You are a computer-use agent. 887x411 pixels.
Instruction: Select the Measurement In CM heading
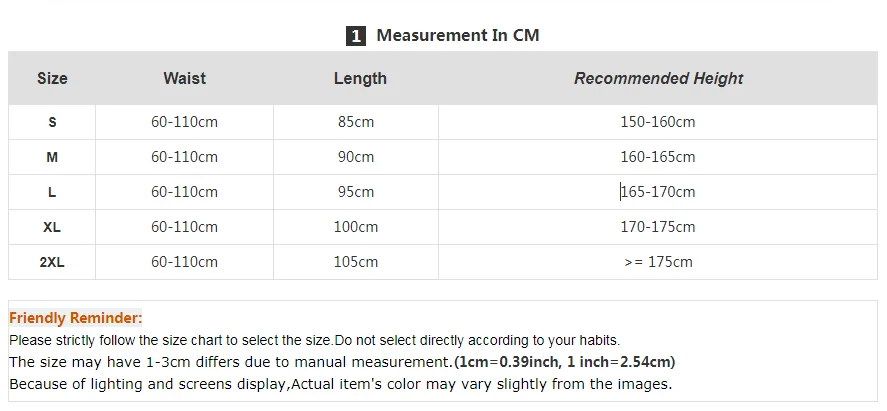click(458, 35)
